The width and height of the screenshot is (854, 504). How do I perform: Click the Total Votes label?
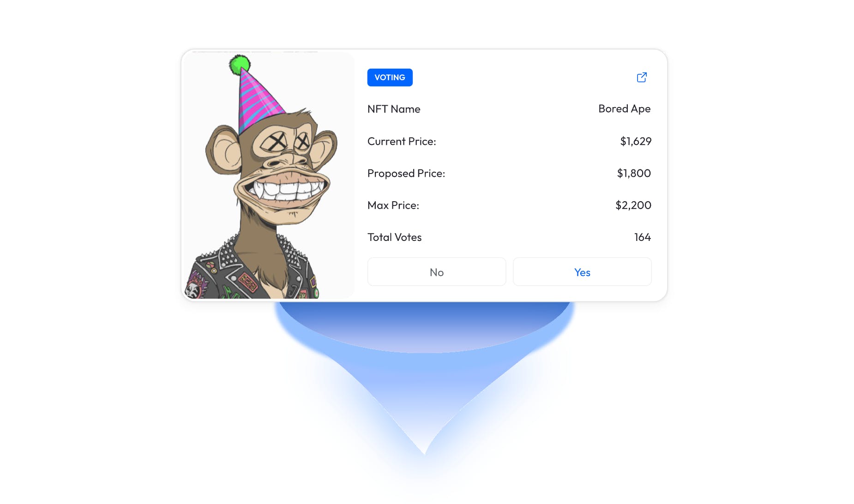[x=395, y=237]
